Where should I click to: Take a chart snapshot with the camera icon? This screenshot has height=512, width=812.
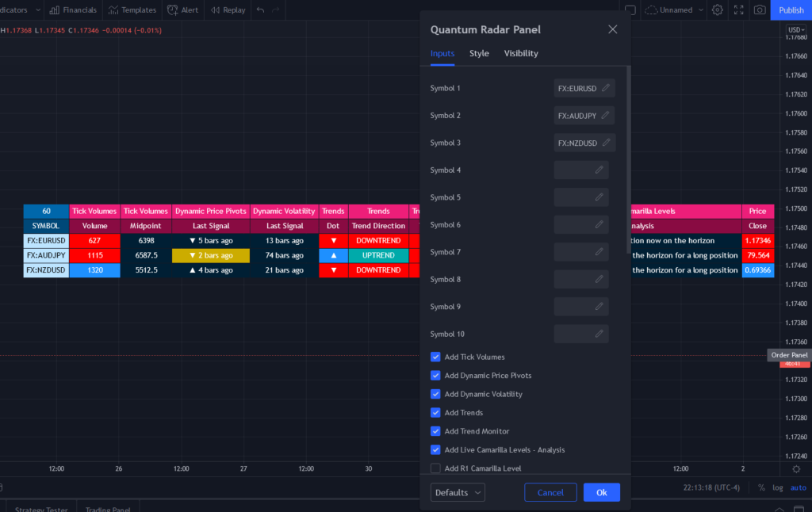pos(760,10)
